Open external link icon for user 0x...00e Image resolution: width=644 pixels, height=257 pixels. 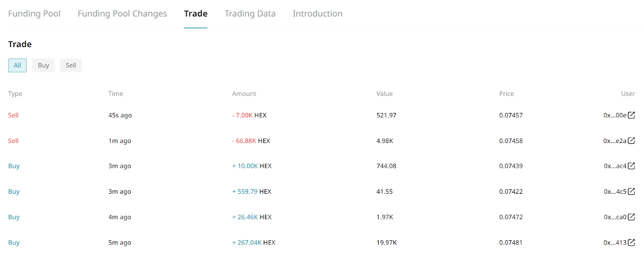tap(631, 115)
